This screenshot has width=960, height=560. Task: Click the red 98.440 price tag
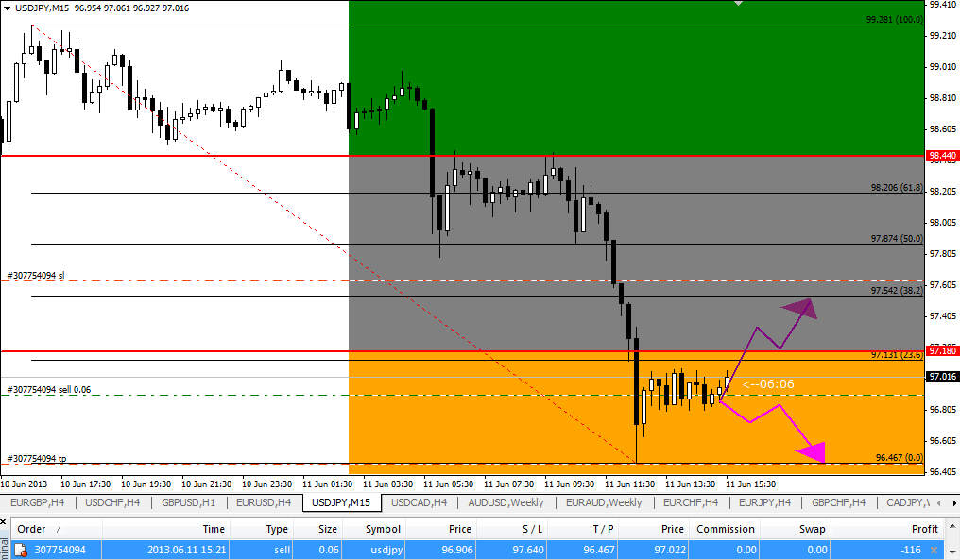(942, 155)
